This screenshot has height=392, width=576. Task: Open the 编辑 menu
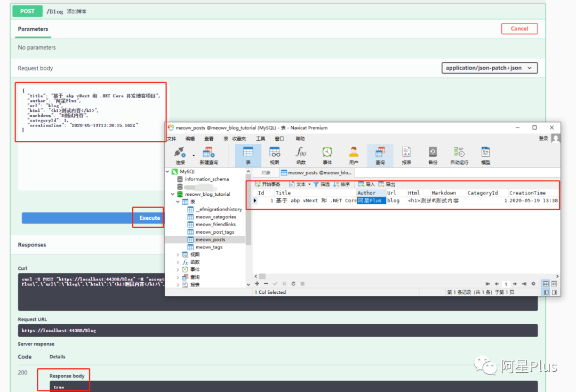pyautogui.click(x=190, y=139)
